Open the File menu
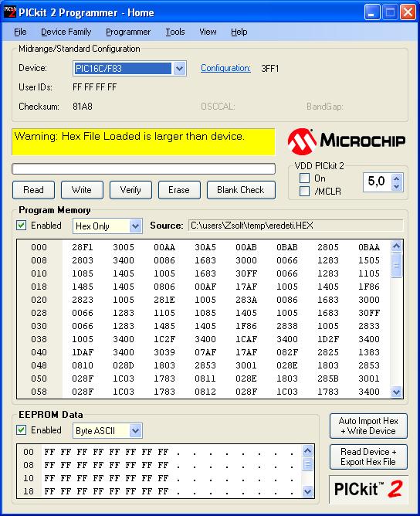Viewport: 420px width, 516px height. (x=20, y=32)
